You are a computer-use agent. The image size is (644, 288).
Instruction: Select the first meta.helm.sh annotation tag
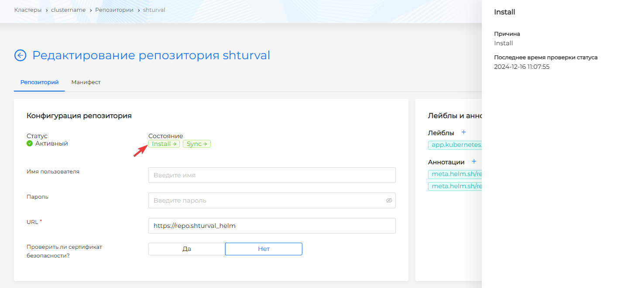click(x=455, y=174)
